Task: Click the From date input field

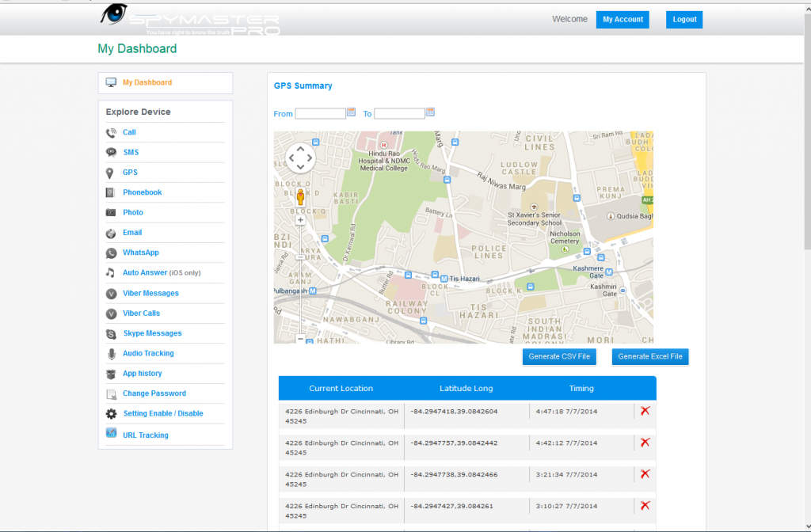Action: point(320,114)
